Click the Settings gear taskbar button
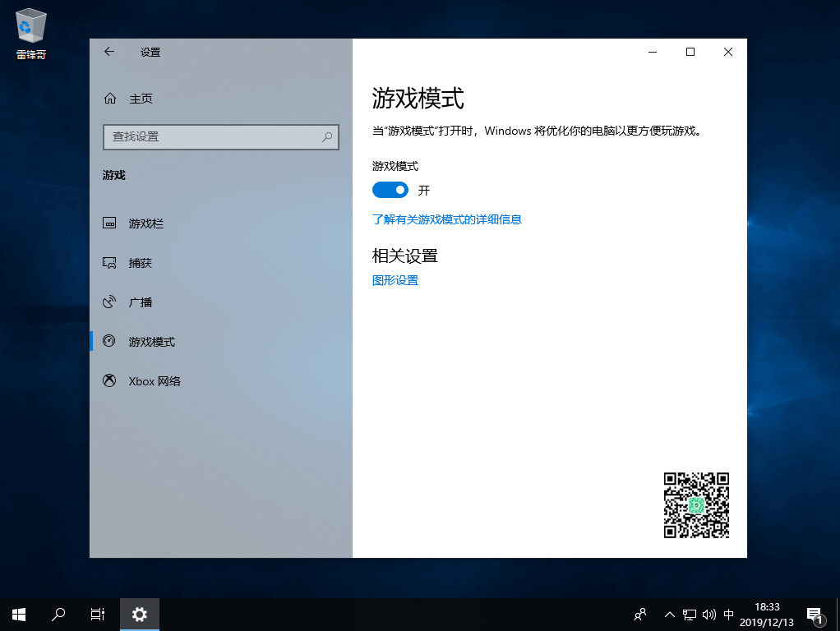840x631 pixels. [x=139, y=615]
